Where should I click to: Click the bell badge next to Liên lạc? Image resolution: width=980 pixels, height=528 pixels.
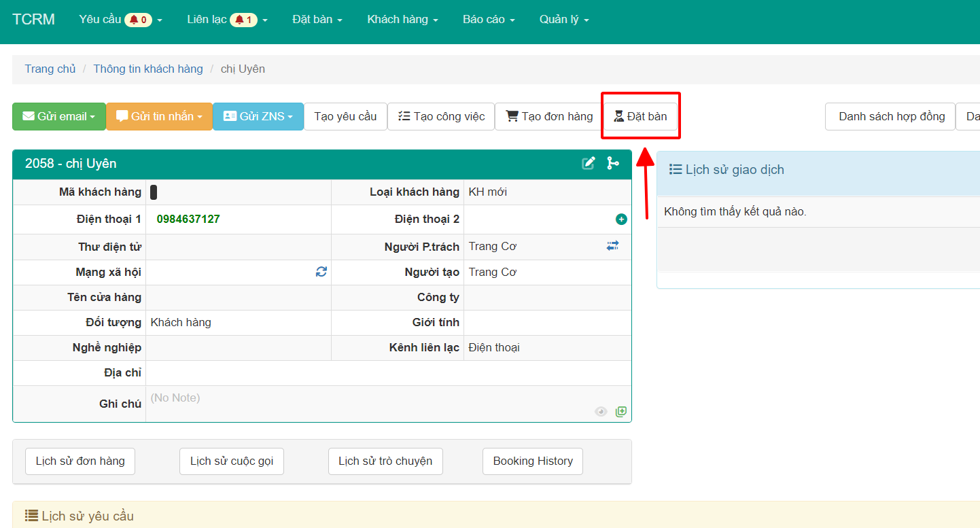coord(244,20)
